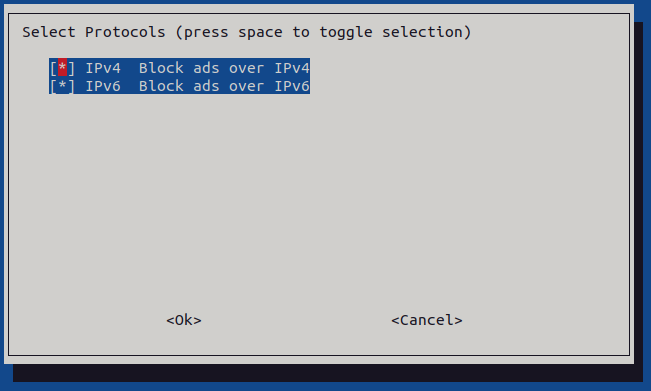Viewport: 651px width, 391px height.
Task: Click the left angle bracket of Ok
Action: [x=170, y=320]
